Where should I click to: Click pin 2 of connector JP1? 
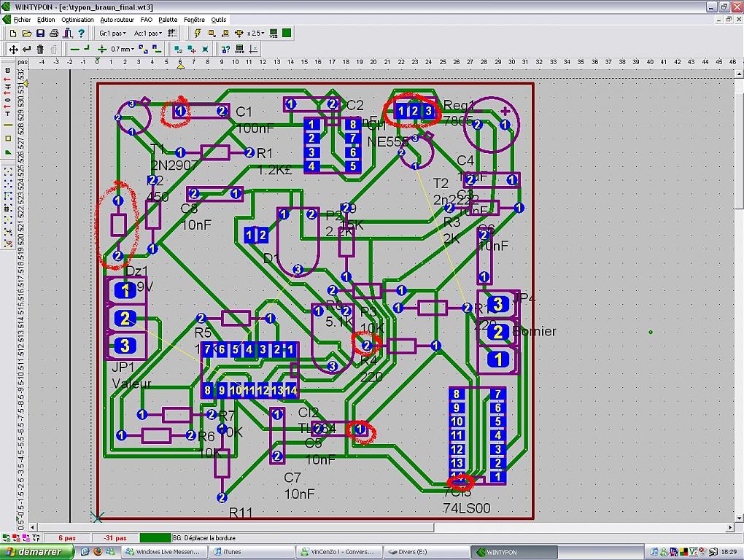(x=125, y=318)
